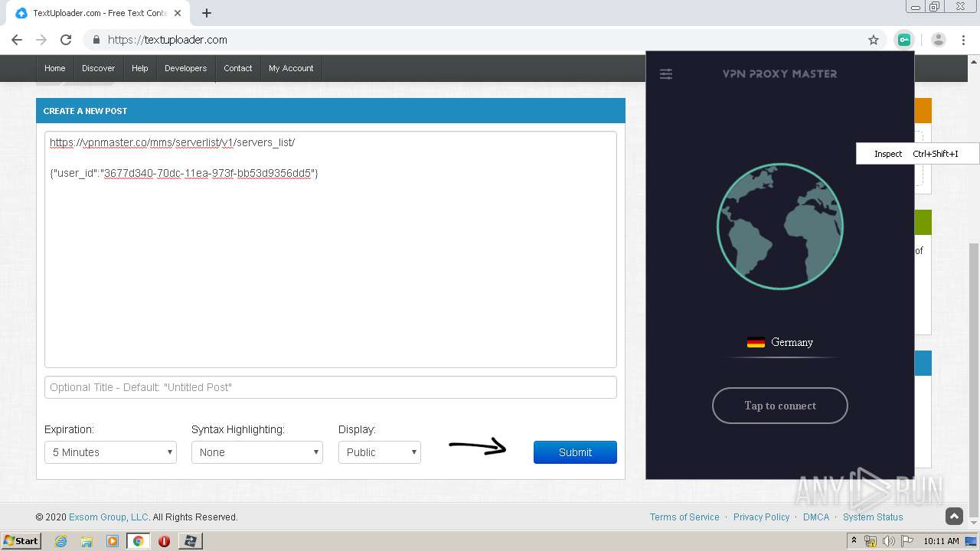Click the page vertical scrollbar

coord(974,380)
